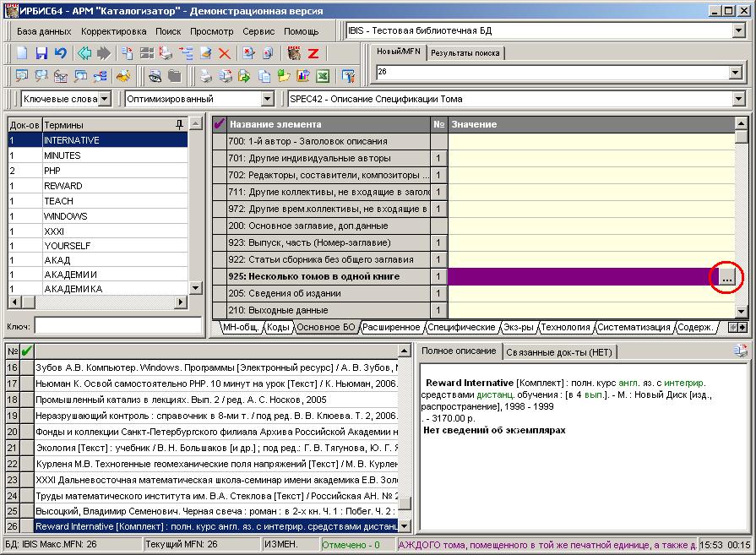756x555 pixels.
Task: Save record with the floppy disk icon
Action: 41,53
